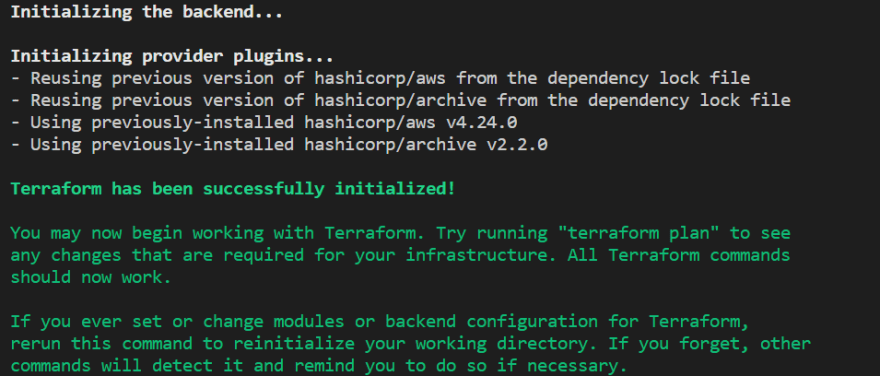Click line starting 'rerun this command to reinitialize'
Image resolution: width=880 pixels, height=376 pixels.
pyautogui.click(x=411, y=343)
